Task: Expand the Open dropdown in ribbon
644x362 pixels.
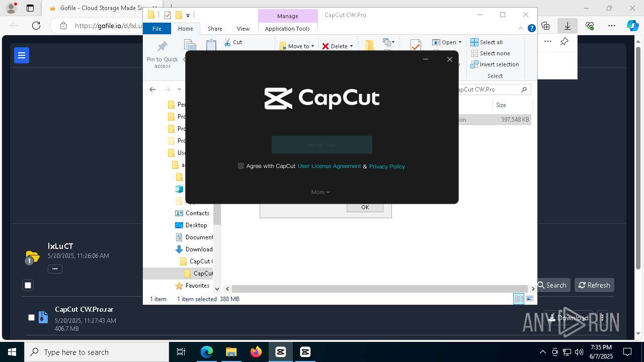Action: click(x=447, y=42)
